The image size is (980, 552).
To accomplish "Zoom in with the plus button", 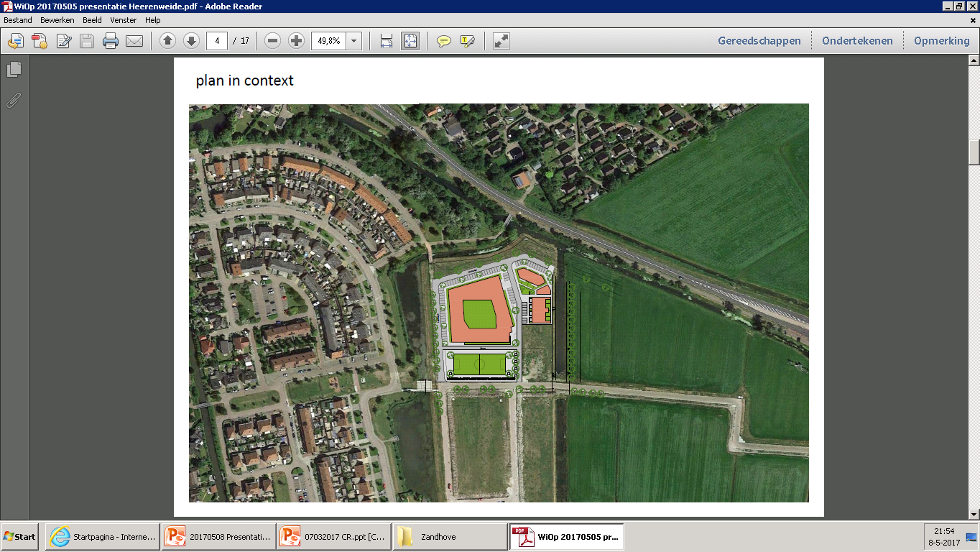I will (x=296, y=41).
